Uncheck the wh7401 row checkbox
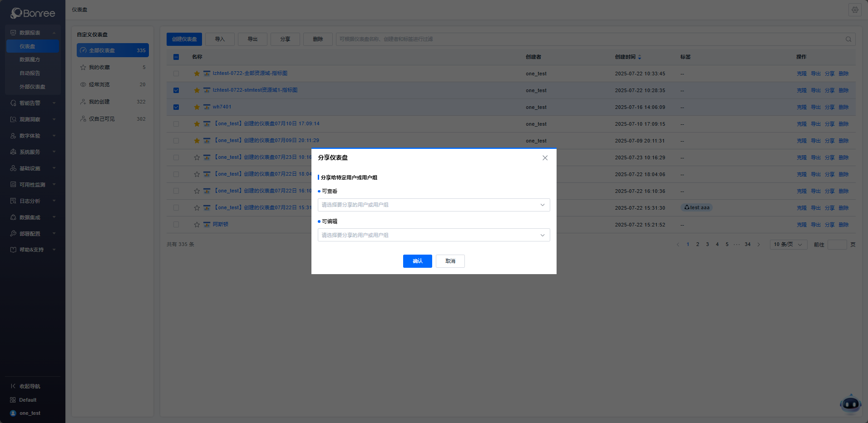This screenshot has width=868, height=423. pos(176,107)
